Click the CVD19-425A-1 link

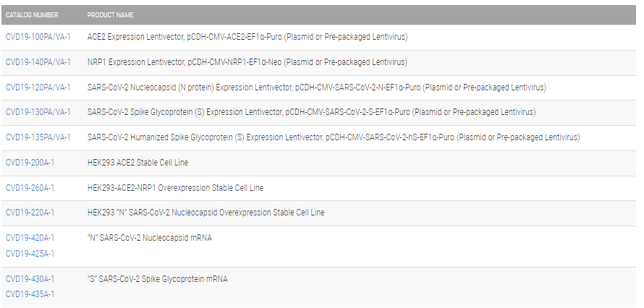tap(30, 254)
